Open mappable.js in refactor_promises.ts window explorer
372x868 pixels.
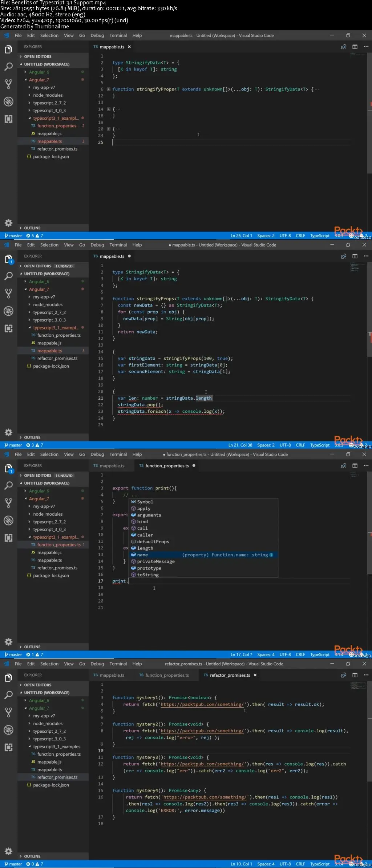(49, 762)
